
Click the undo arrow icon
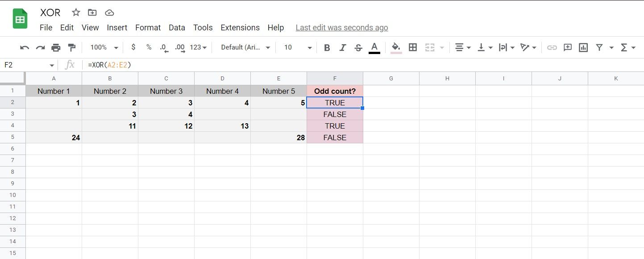[25, 47]
